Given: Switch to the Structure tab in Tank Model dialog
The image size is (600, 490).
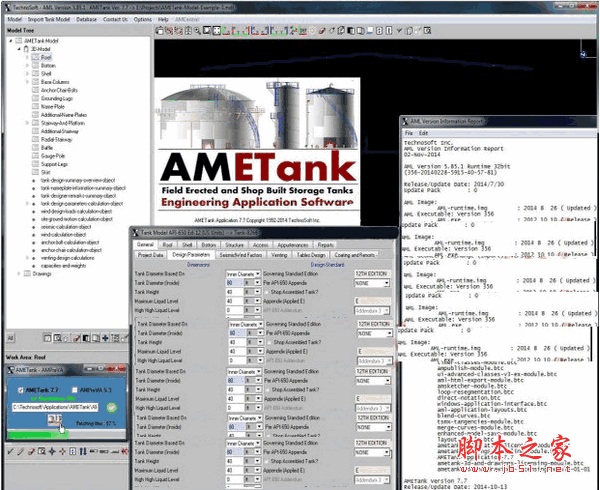Looking at the screenshot, I should click(234, 245).
